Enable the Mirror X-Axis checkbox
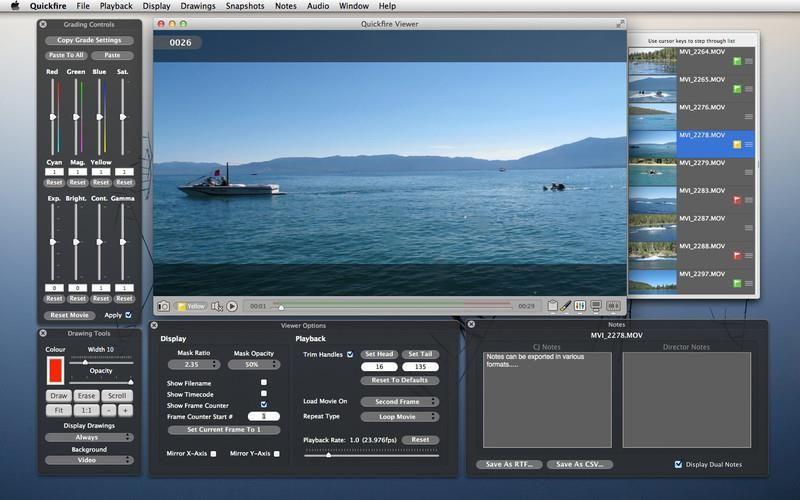 point(213,454)
